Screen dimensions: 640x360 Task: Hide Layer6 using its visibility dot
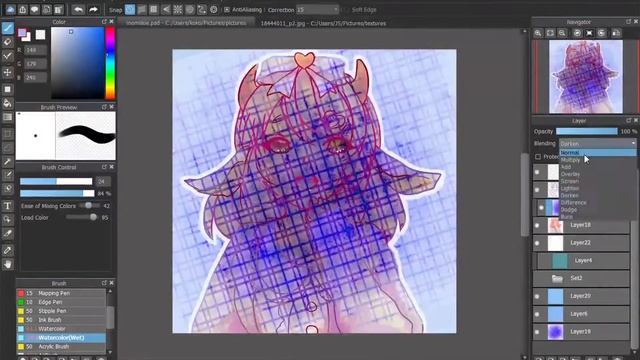537,314
